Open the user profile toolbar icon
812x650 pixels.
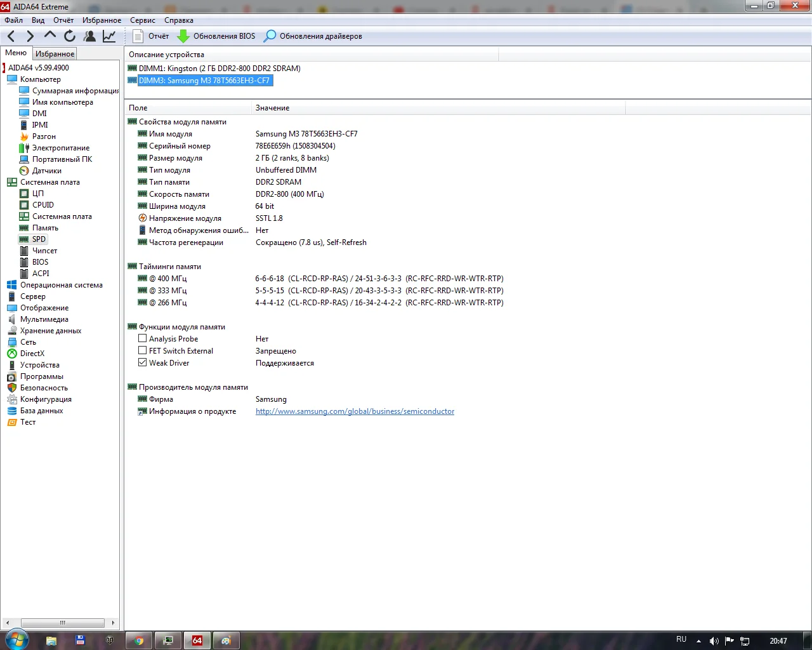click(89, 36)
